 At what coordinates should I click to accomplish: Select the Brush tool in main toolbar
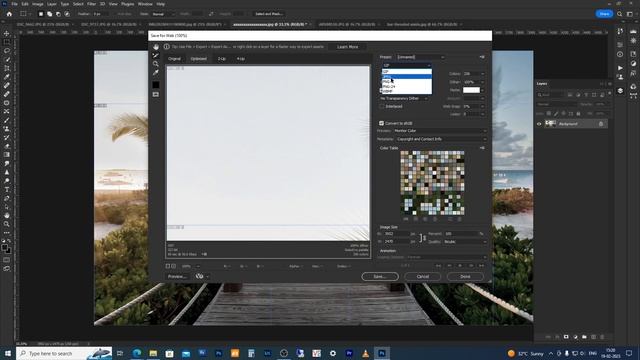point(7,120)
